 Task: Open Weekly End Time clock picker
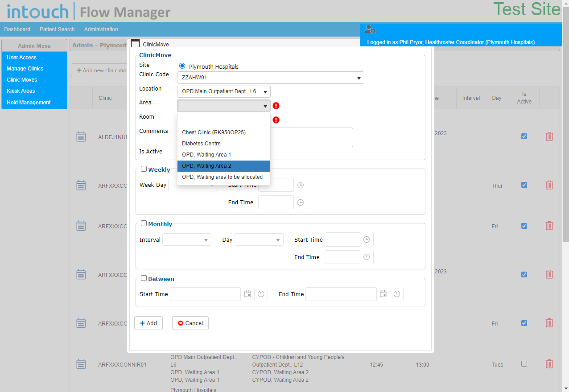click(301, 202)
